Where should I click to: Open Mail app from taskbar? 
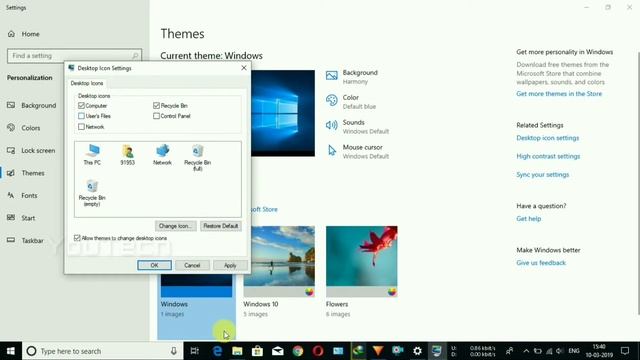pos(278,351)
